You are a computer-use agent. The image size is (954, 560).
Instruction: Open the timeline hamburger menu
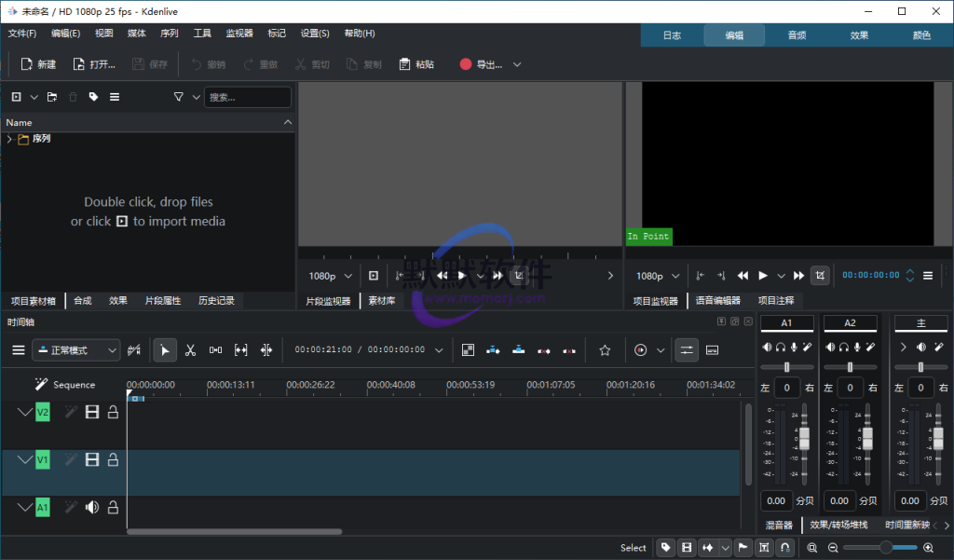pos(19,350)
